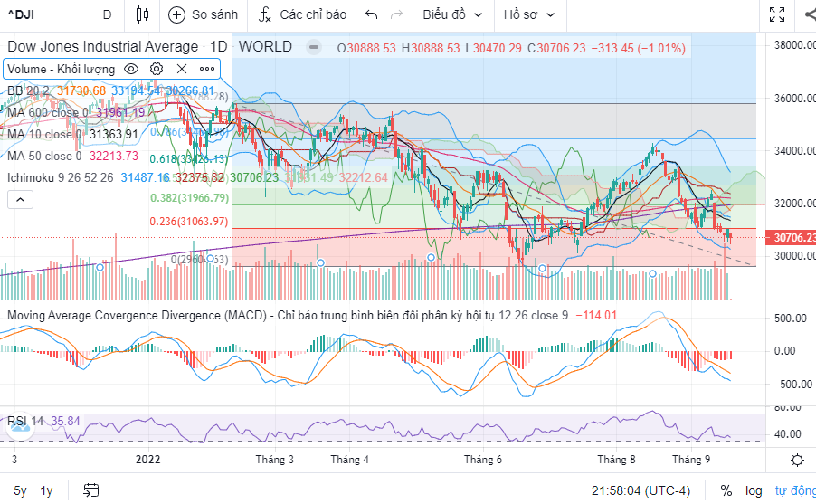Open the candlestick chart type selector
816x504 pixels.
(x=142, y=14)
